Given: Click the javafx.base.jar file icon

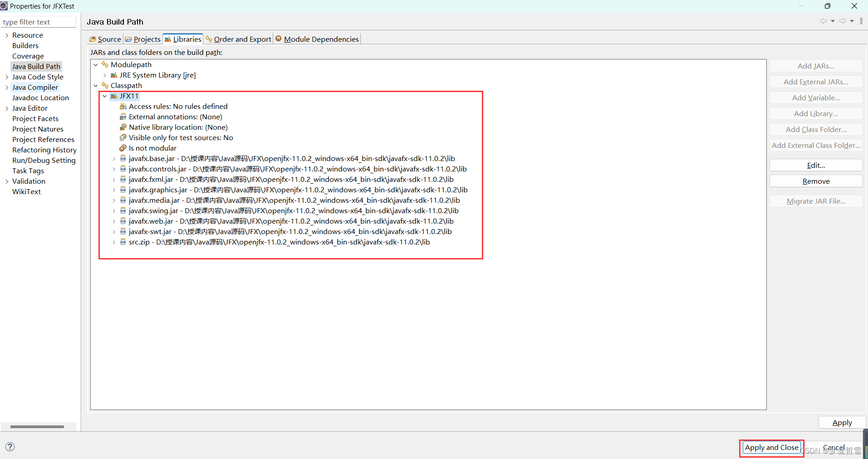Looking at the screenshot, I should pos(123,159).
